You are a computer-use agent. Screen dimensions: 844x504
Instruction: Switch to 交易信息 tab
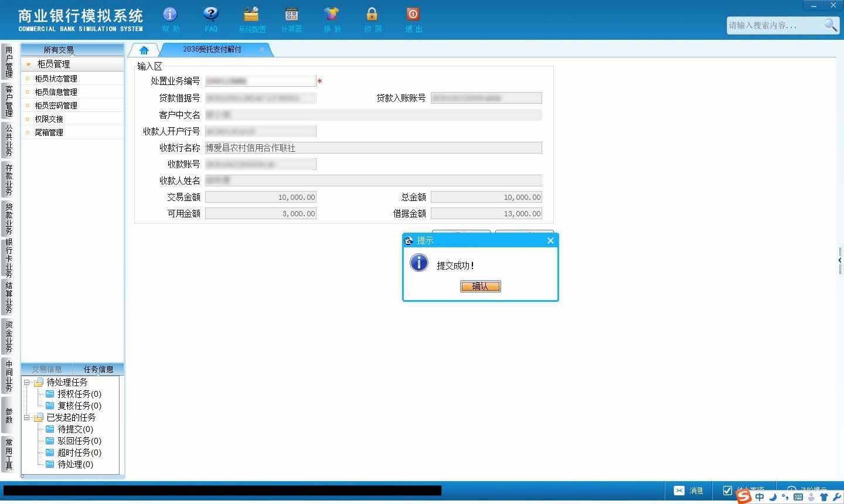coord(47,369)
